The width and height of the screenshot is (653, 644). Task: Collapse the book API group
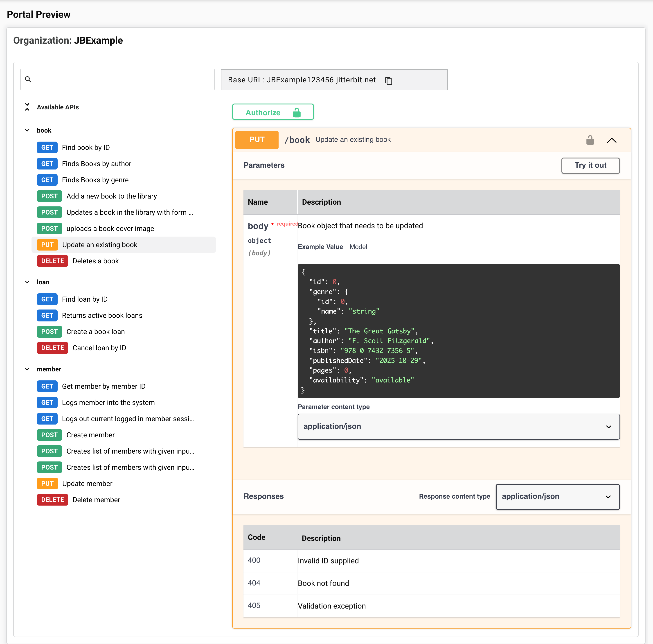27,130
